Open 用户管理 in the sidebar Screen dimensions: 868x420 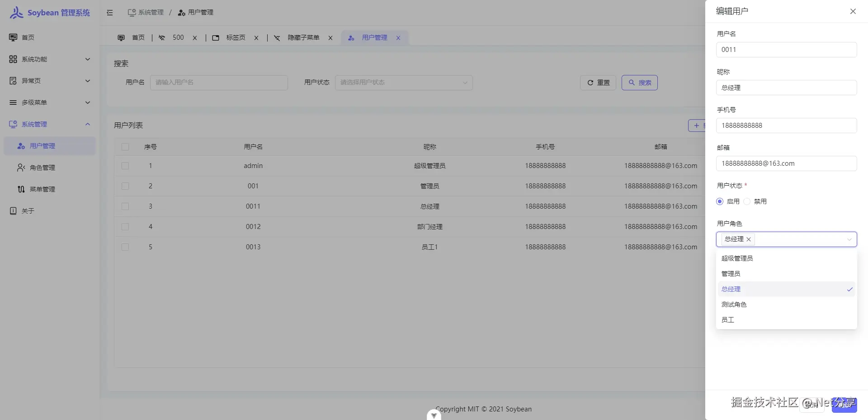tap(50, 146)
